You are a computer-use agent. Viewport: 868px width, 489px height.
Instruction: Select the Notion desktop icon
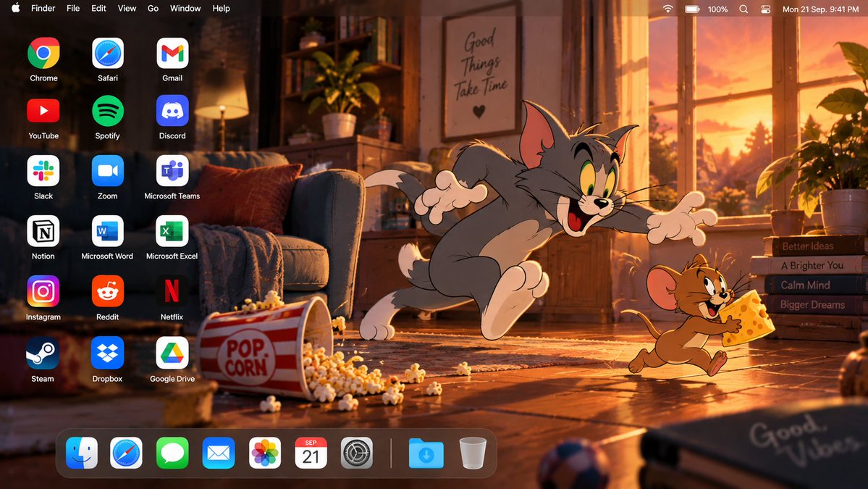pyautogui.click(x=43, y=232)
